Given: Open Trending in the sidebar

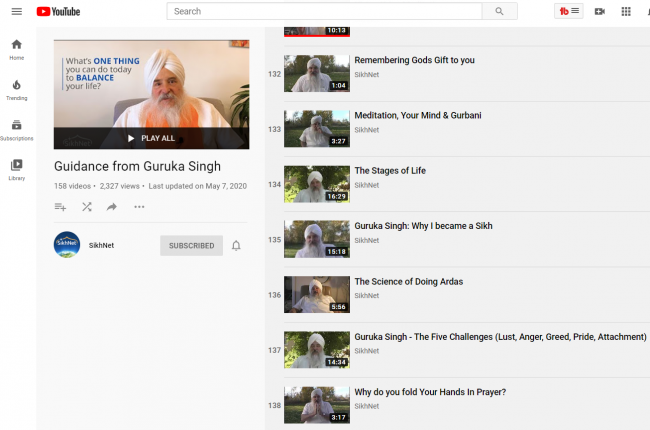Looking at the screenshot, I should pyautogui.click(x=16, y=89).
